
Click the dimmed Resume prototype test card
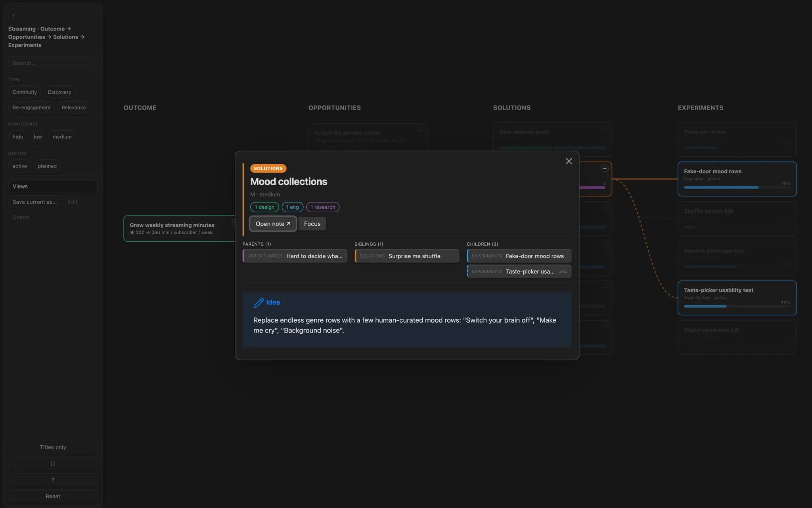(737, 258)
